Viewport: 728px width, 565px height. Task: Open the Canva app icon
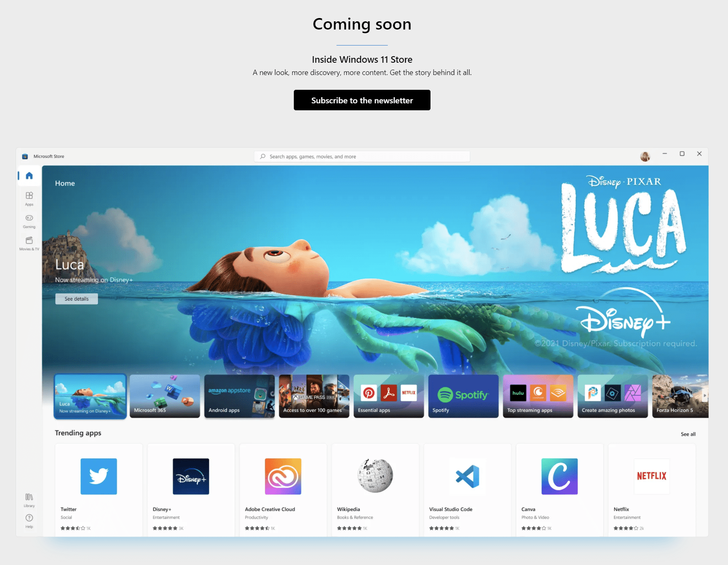pos(560,476)
